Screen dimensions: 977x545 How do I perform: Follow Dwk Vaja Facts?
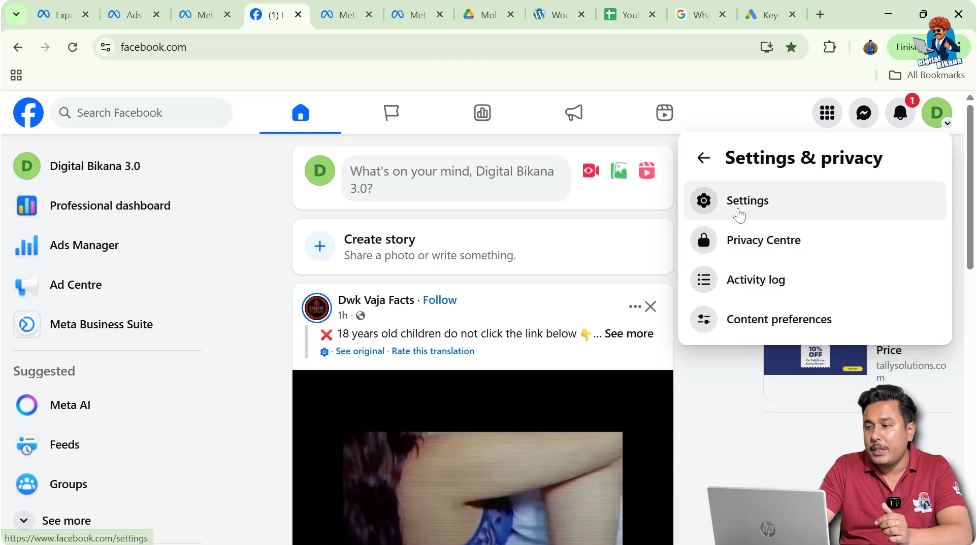pyautogui.click(x=439, y=300)
